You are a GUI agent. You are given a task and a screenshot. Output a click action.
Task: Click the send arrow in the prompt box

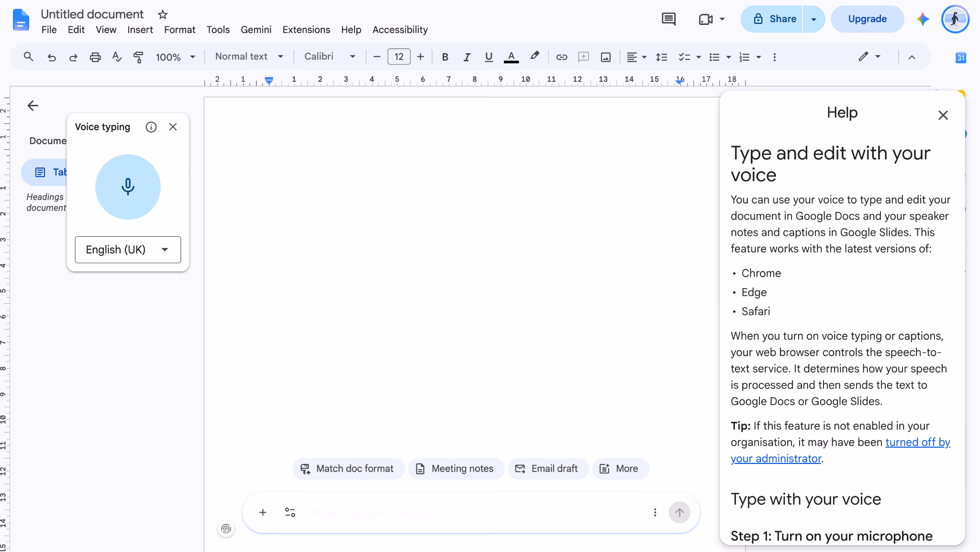(x=679, y=512)
